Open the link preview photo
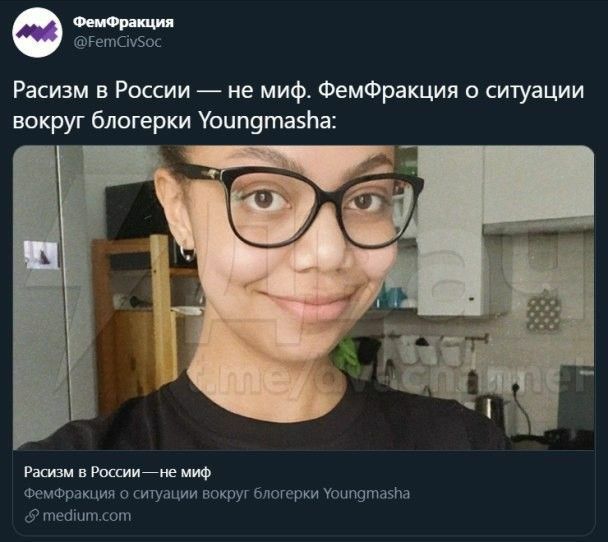This screenshot has width=608, height=542. click(304, 297)
